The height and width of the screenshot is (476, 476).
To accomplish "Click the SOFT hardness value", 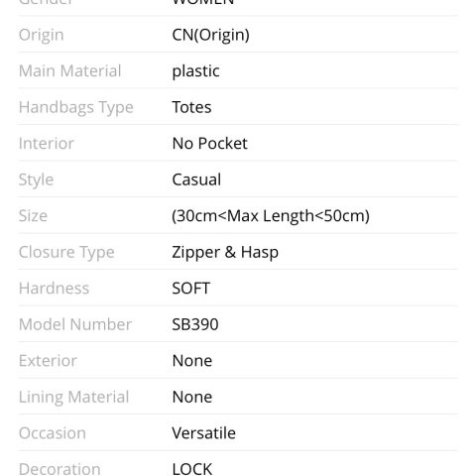I will click(x=191, y=289).
